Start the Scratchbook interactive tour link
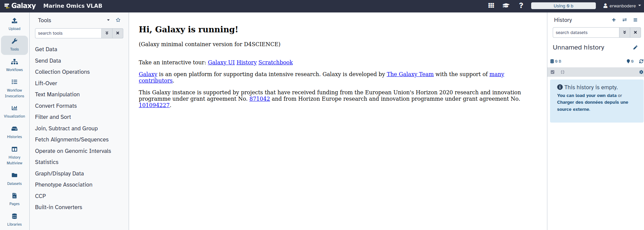Viewport: 644px width, 230px height. coord(275,62)
